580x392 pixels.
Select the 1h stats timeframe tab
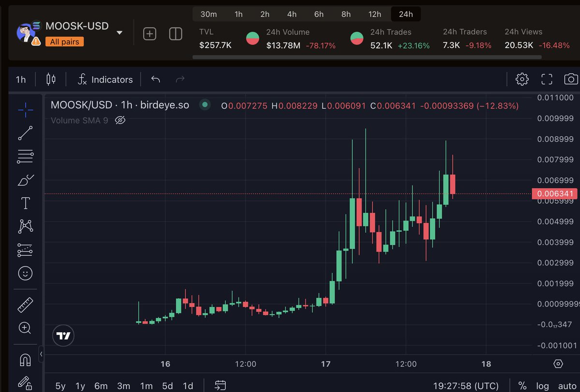tap(238, 14)
